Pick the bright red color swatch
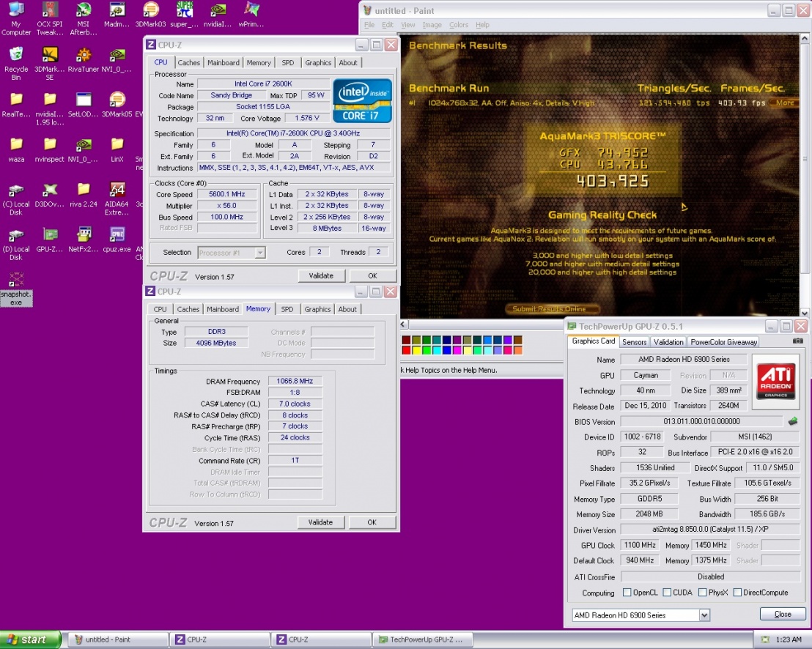This screenshot has height=649, width=812. pyautogui.click(x=407, y=350)
